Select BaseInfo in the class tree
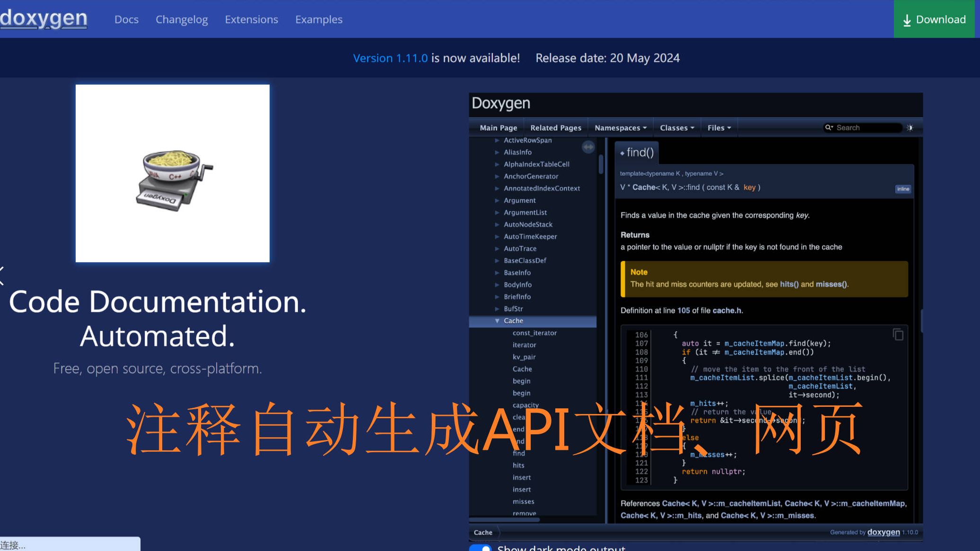This screenshot has width=980, height=551. 517,273
